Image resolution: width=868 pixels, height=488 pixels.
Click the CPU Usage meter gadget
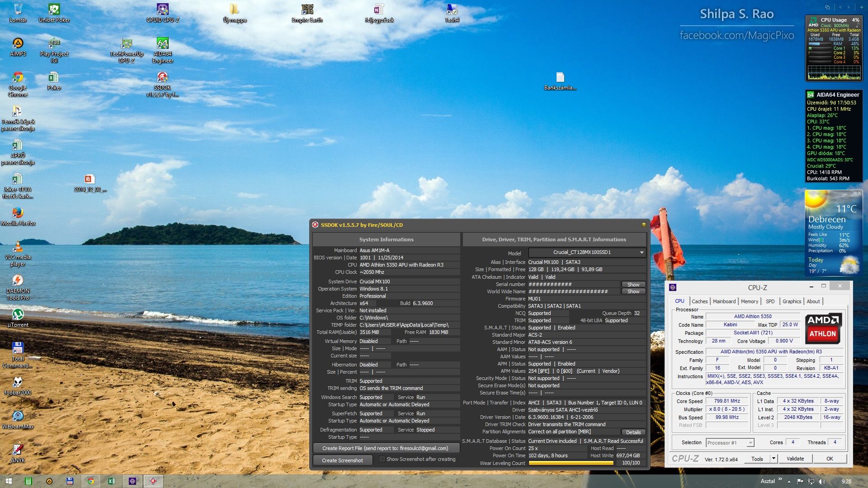(x=834, y=48)
